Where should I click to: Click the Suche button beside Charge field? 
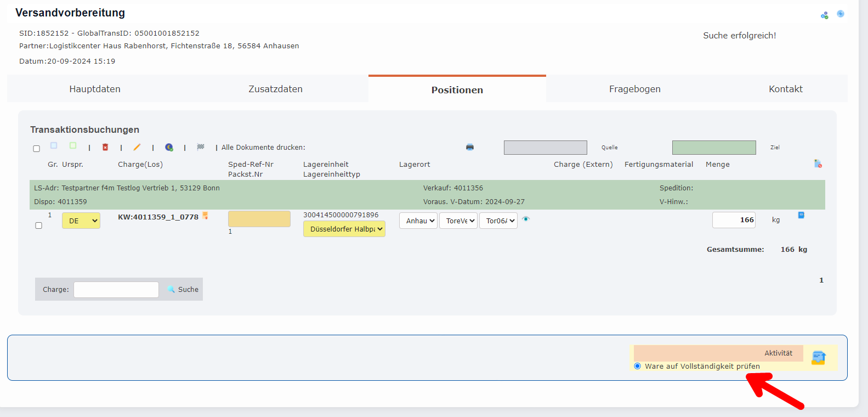(184, 289)
